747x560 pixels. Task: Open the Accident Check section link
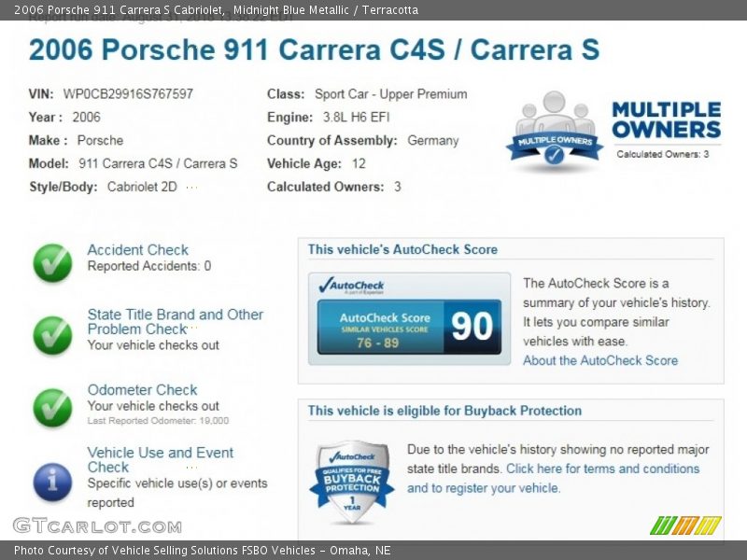137,250
